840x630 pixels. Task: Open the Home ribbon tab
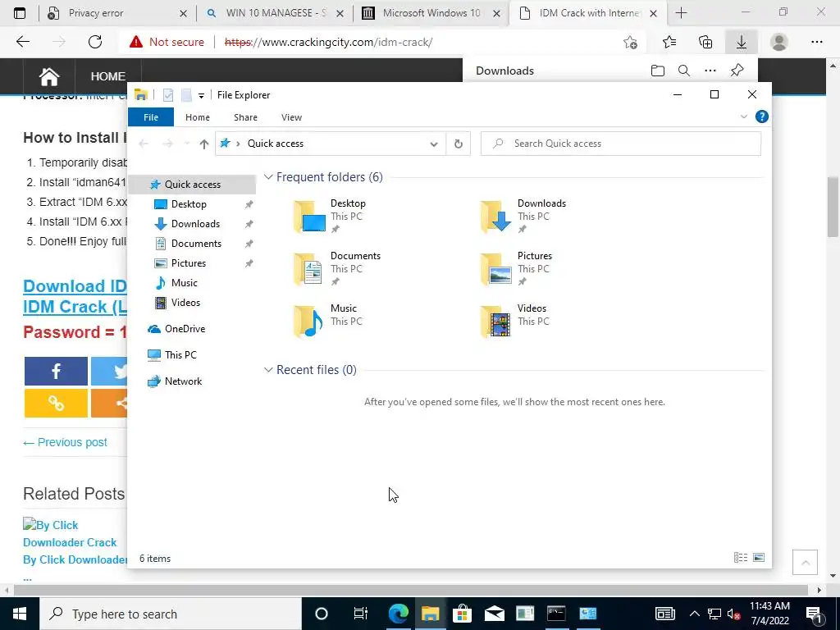(197, 117)
